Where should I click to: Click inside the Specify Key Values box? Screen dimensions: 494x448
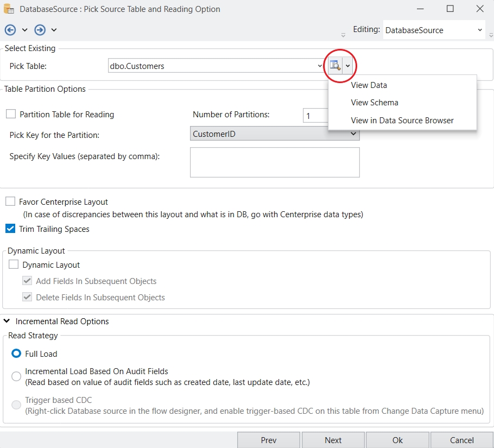pyautogui.click(x=275, y=162)
